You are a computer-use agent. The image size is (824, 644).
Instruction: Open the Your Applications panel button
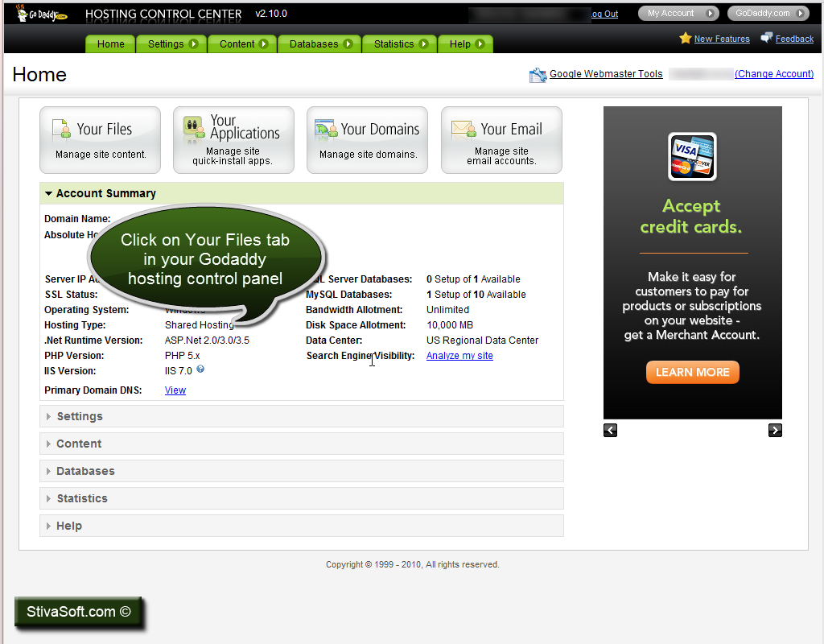(234, 140)
